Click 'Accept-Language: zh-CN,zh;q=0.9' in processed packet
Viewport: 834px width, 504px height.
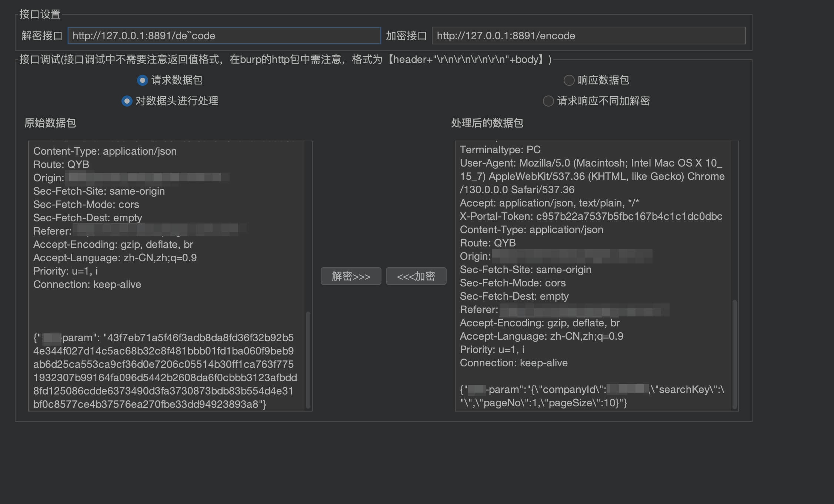tap(541, 336)
